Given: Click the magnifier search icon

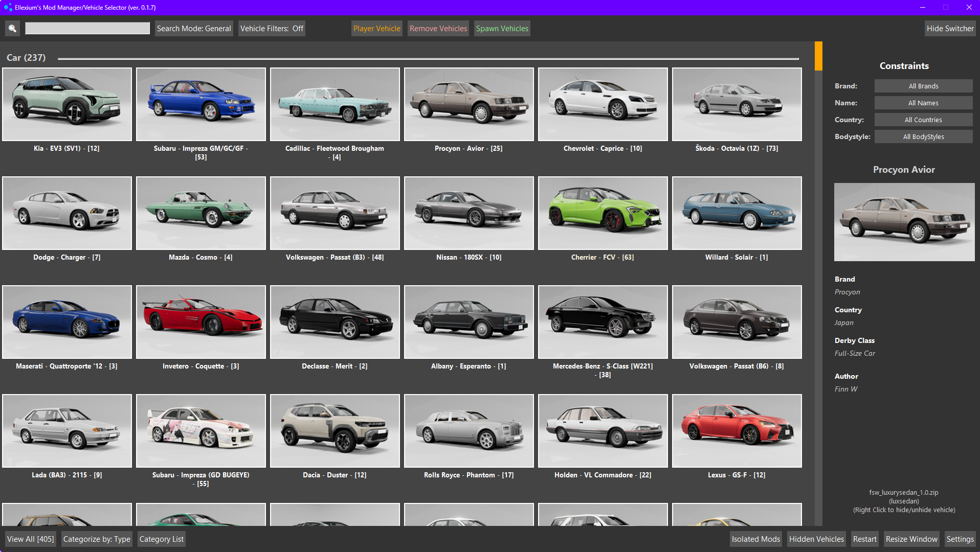Looking at the screenshot, I should tap(12, 29).
